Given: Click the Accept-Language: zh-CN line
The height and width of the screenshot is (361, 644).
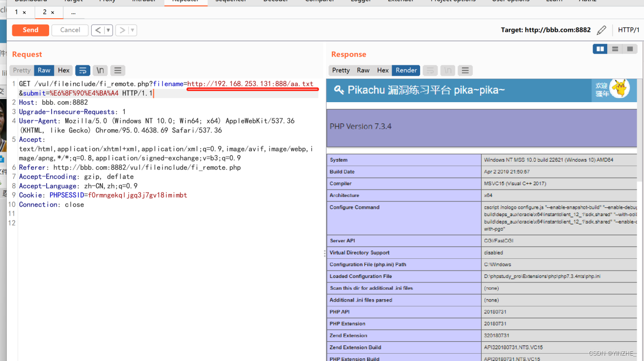Looking at the screenshot, I should click(x=79, y=186).
